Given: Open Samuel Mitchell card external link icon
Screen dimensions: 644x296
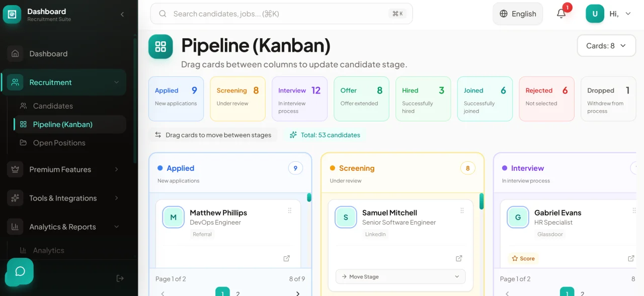Looking at the screenshot, I should 459,258.
